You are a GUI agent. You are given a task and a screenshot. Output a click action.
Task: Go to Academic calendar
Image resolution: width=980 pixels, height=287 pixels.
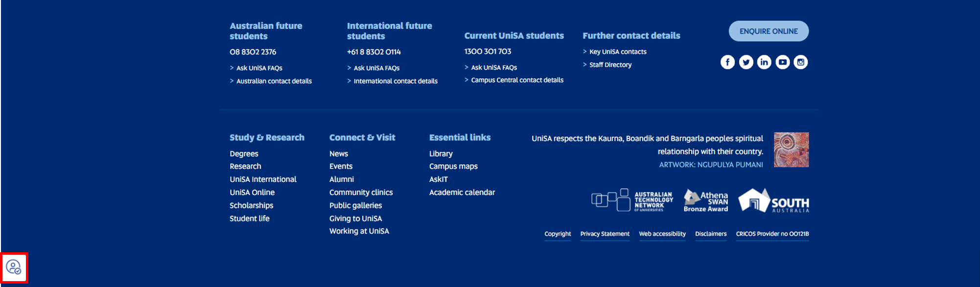(462, 193)
